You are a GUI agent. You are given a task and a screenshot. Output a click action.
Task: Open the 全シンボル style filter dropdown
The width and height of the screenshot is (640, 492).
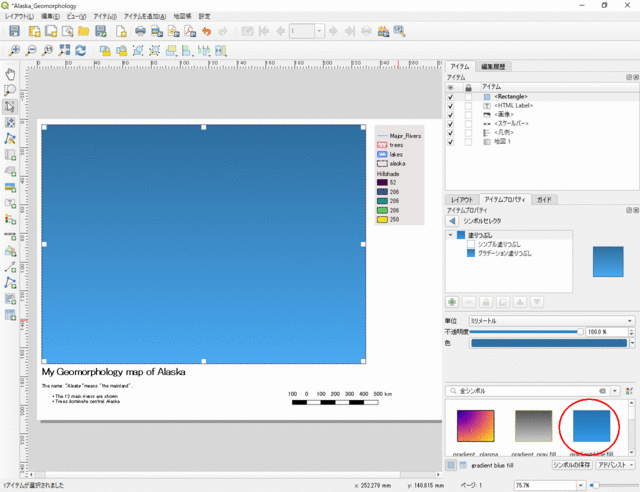pyautogui.click(x=615, y=391)
